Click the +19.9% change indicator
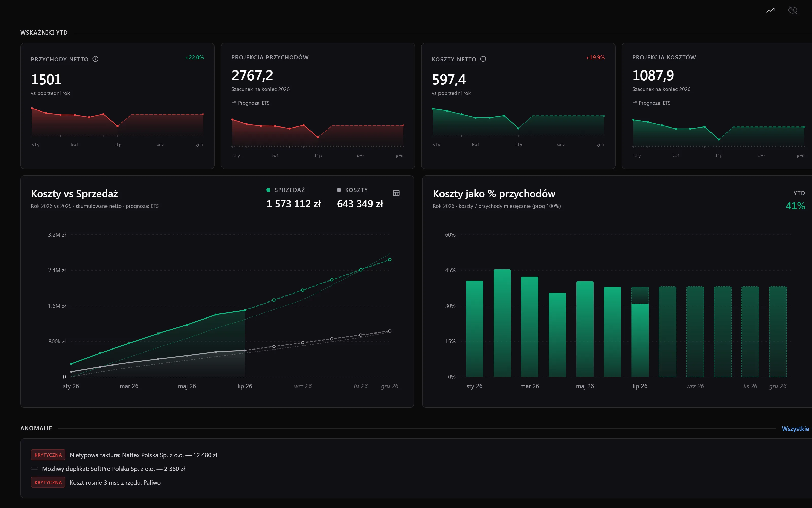The width and height of the screenshot is (812, 508). [x=595, y=57]
